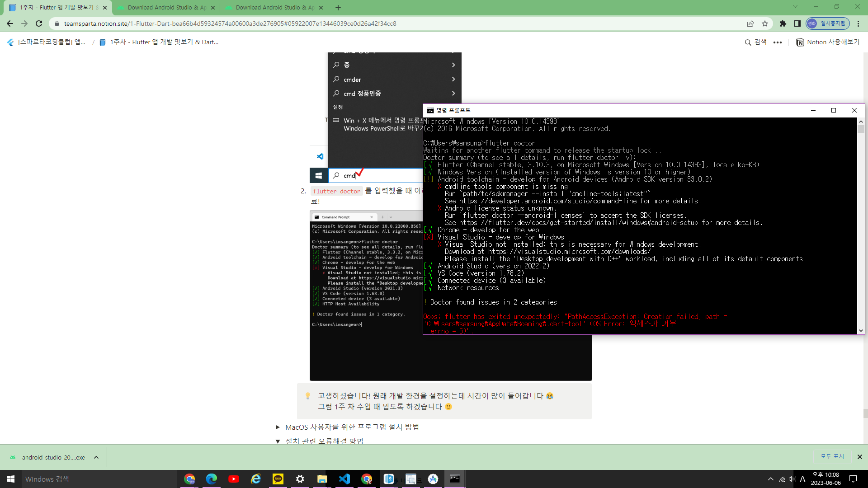This screenshot has width=868, height=488.
Task: Expand the android-studio download options chevron
Action: [x=96, y=457]
